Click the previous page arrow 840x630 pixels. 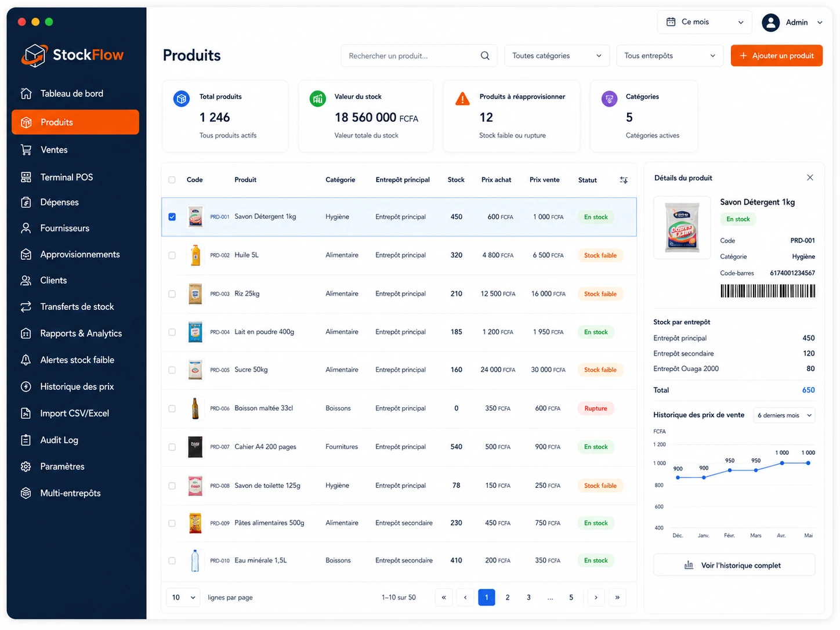[x=465, y=598]
